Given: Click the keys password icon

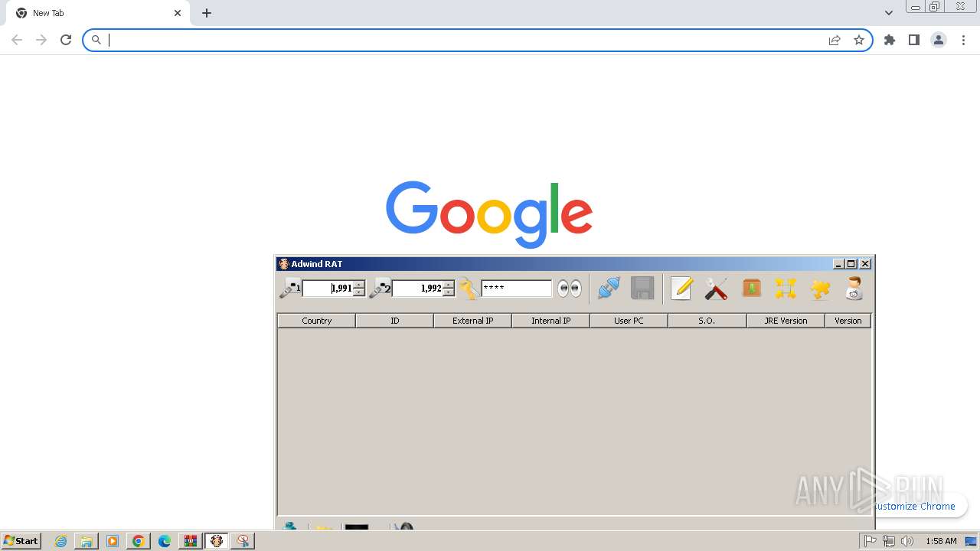Looking at the screenshot, I should (x=469, y=289).
